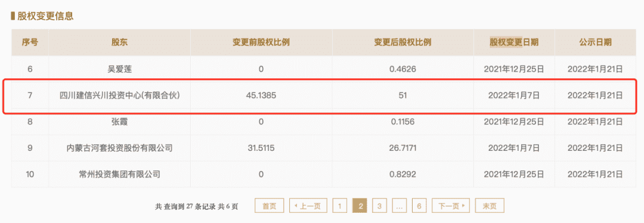
Task: Select shareholder 四川建信兴川投资中心(有限合伙)
Action: tap(119, 95)
